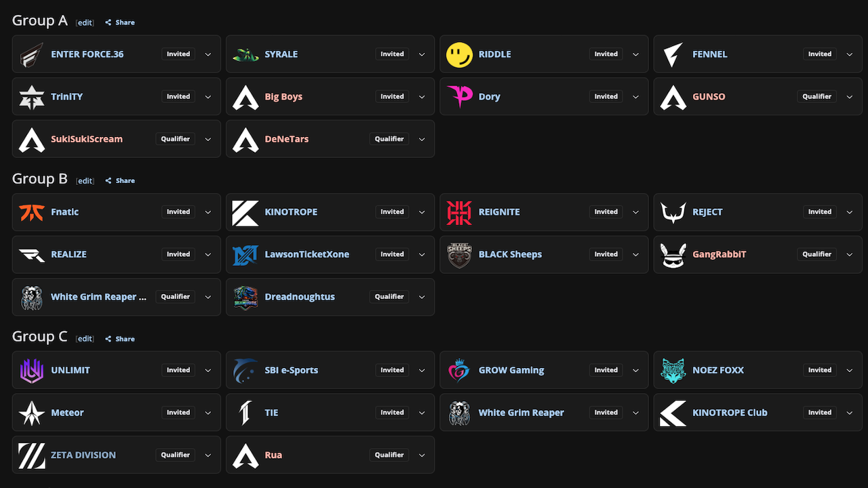Expand the ENTER FORCE.36 team roster
The height and width of the screenshot is (488, 868).
[x=208, y=54]
